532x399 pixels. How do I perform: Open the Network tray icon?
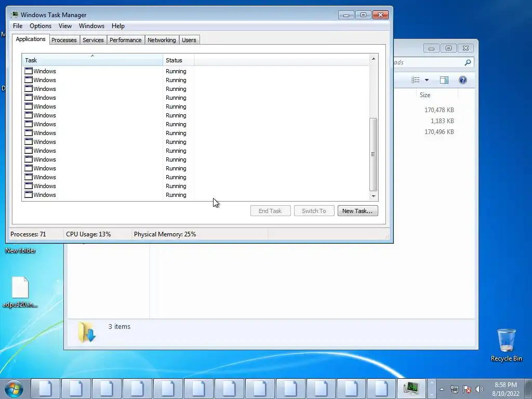454,389
